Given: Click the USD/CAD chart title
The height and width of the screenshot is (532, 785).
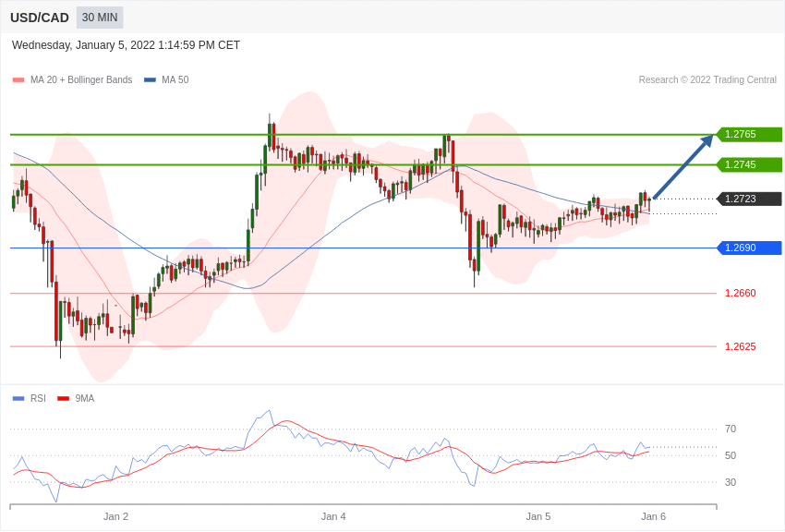Looking at the screenshot, I should click(x=40, y=18).
